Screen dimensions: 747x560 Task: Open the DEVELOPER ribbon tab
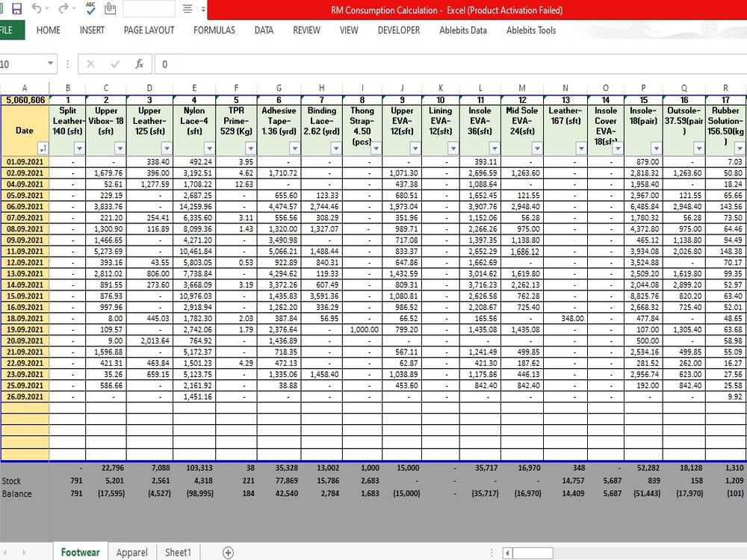pyautogui.click(x=399, y=30)
